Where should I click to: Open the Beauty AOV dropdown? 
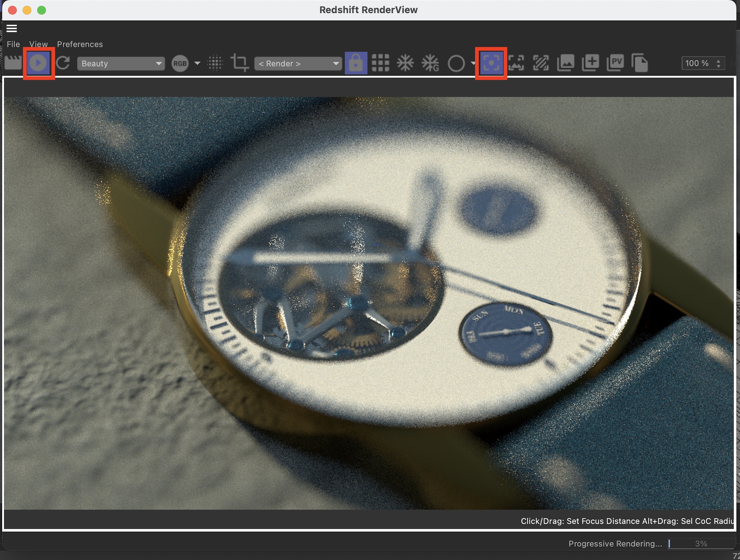pos(121,63)
